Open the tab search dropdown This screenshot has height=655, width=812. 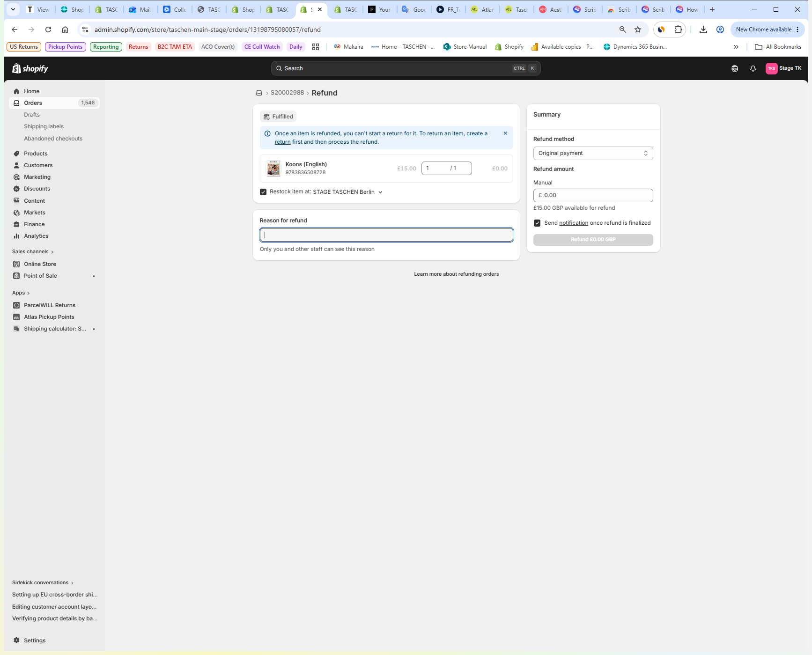pos(13,9)
